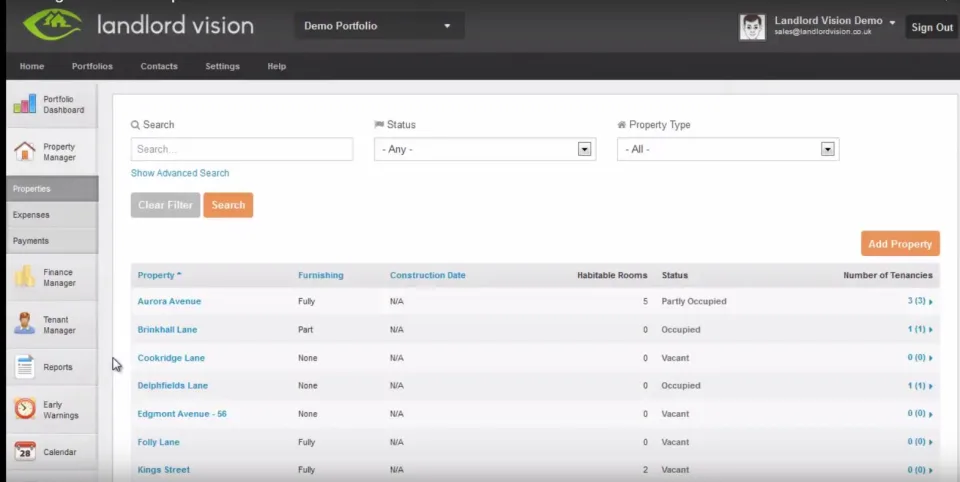Click Number of Tenancies column header

pos(888,276)
